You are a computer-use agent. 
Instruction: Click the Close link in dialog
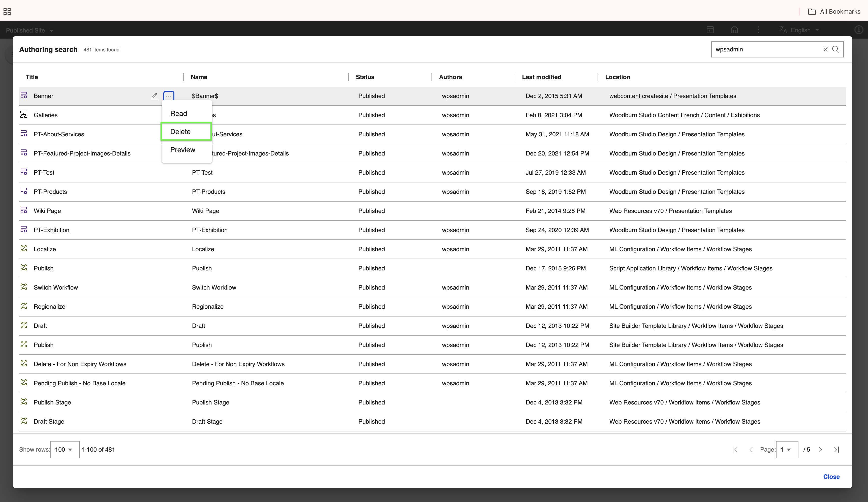pyautogui.click(x=831, y=477)
